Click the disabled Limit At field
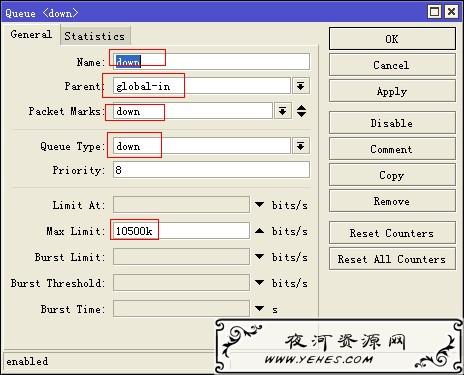This screenshot has height=375, width=464. (x=181, y=204)
